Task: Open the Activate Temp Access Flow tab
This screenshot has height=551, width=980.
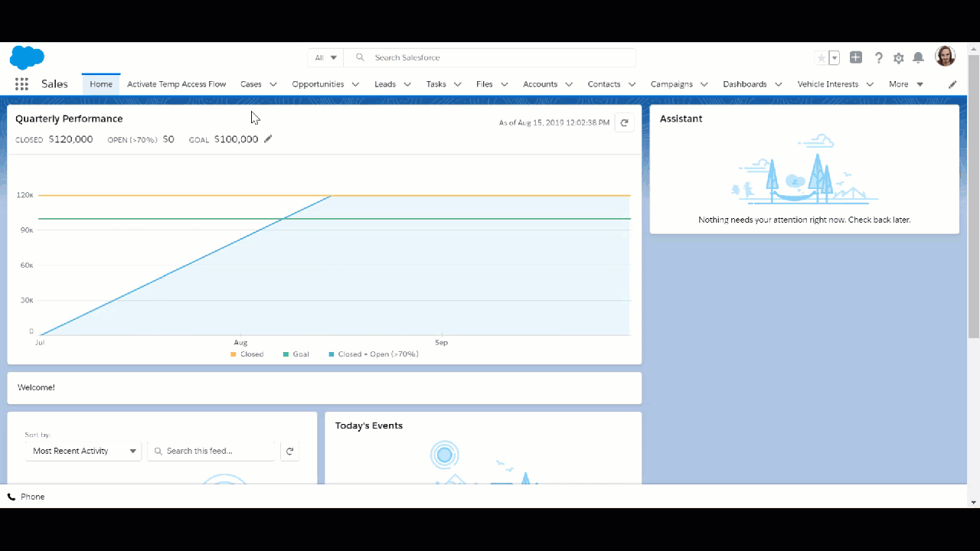Action: [177, 84]
